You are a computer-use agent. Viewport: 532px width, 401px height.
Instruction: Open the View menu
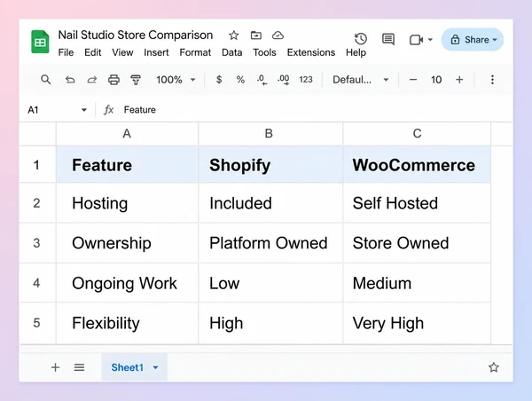pyautogui.click(x=122, y=52)
